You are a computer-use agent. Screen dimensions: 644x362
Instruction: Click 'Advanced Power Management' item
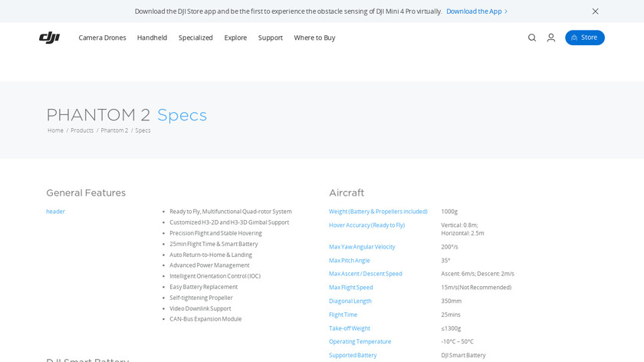coord(209,265)
